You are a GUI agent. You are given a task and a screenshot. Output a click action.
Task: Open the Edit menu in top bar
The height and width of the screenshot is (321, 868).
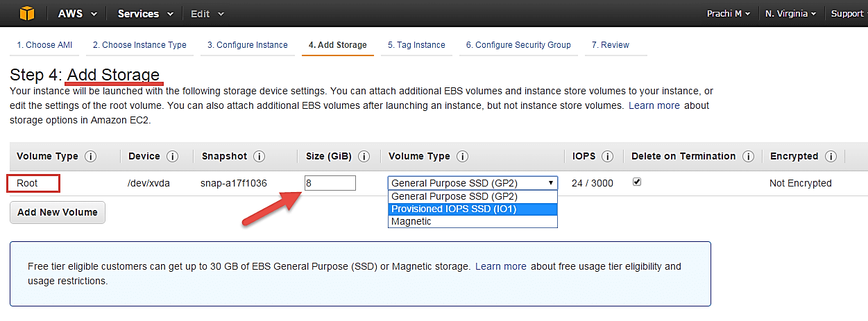[207, 13]
